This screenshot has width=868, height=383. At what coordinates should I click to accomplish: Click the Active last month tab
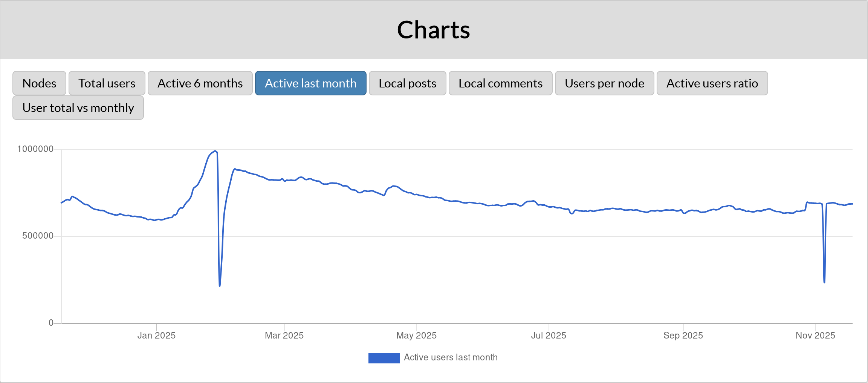tap(310, 83)
